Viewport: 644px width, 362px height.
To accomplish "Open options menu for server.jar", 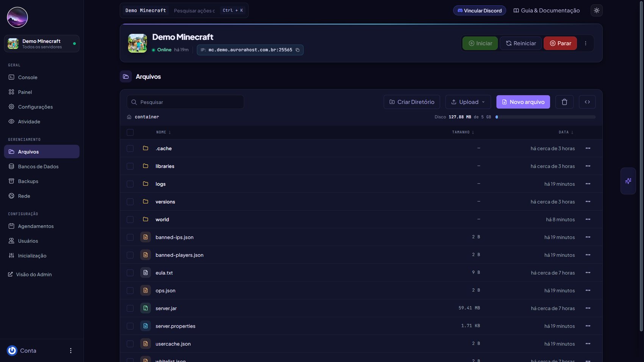I will pyautogui.click(x=588, y=308).
